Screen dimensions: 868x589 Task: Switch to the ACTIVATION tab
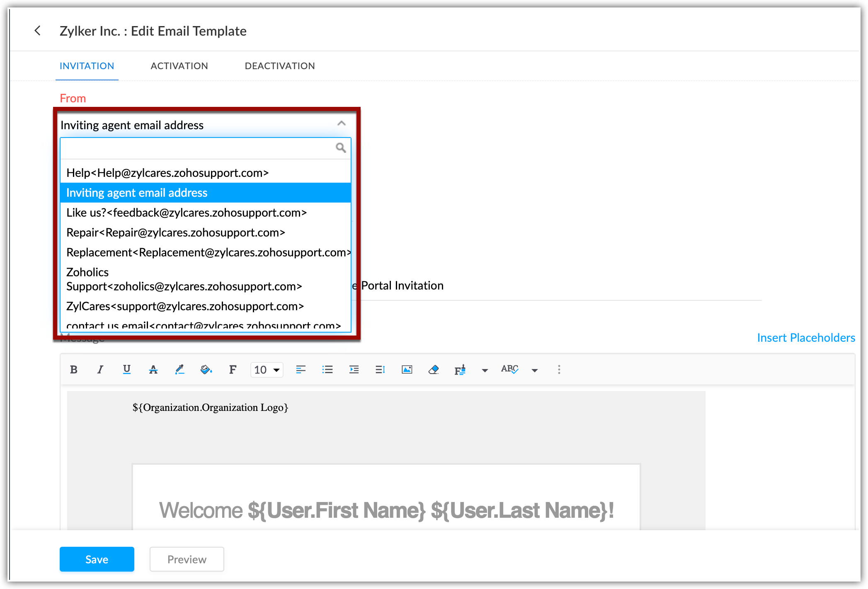click(x=179, y=66)
